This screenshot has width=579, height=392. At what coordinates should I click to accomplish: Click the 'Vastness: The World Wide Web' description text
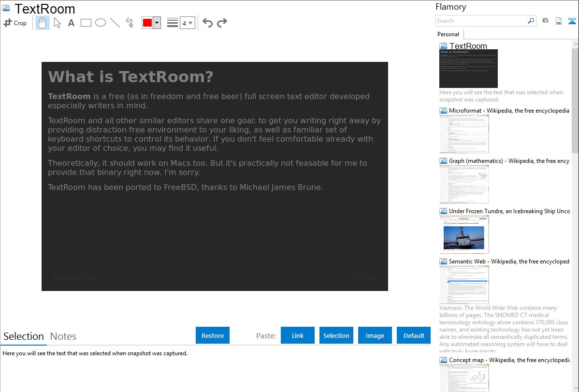tap(504, 329)
